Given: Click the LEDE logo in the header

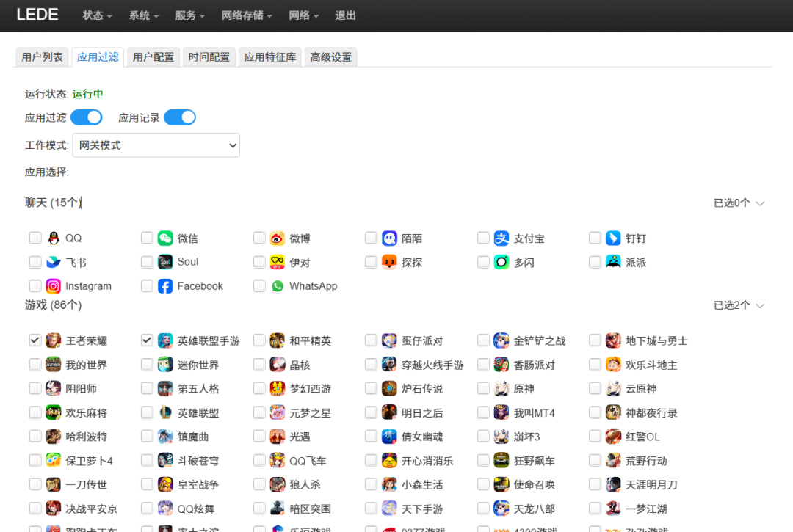Looking at the screenshot, I should click(37, 15).
